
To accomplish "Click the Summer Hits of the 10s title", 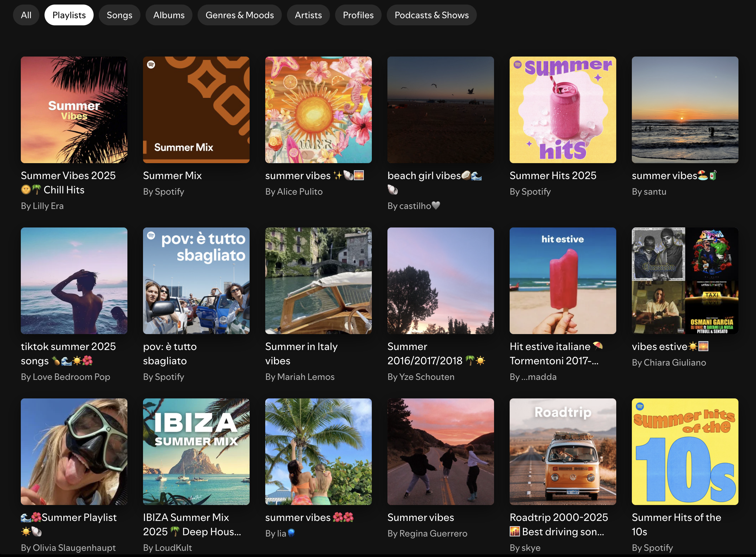I will [676, 524].
